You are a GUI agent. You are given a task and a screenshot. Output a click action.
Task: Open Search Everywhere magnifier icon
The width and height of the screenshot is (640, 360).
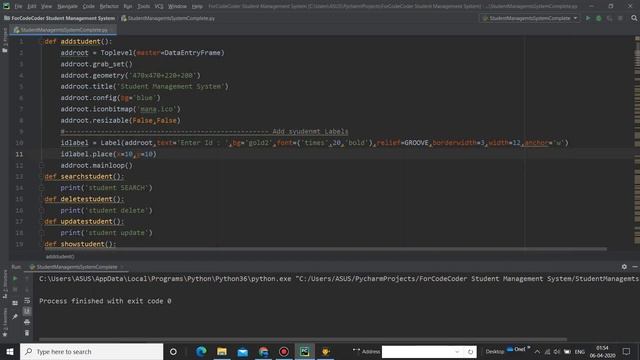634,18
